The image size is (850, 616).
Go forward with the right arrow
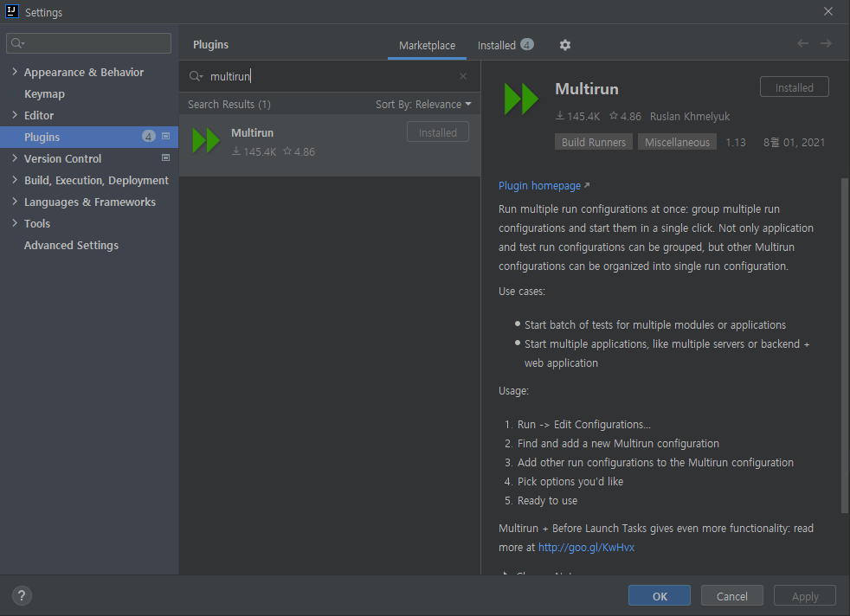click(x=826, y=43)
